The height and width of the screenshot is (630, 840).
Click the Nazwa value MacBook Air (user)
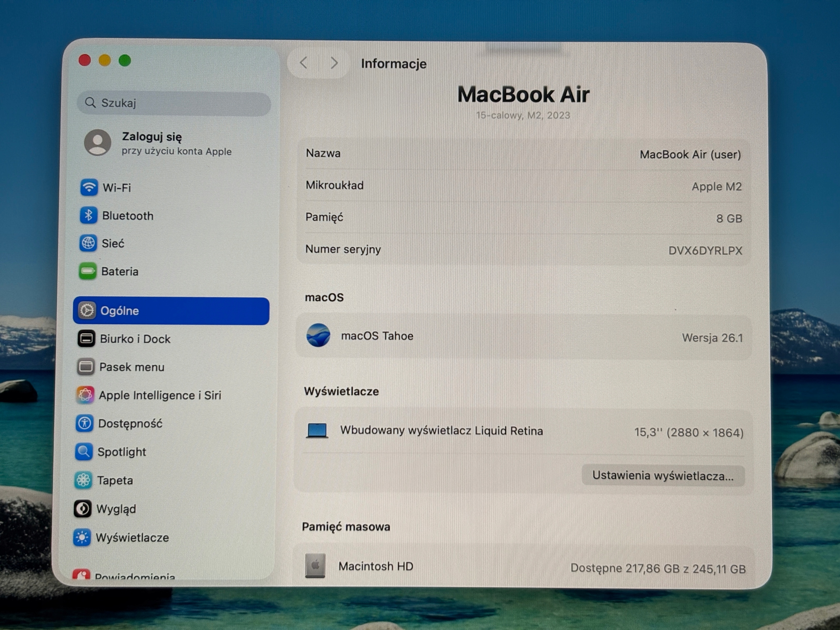pyautogui.click(x=690, y=155)
